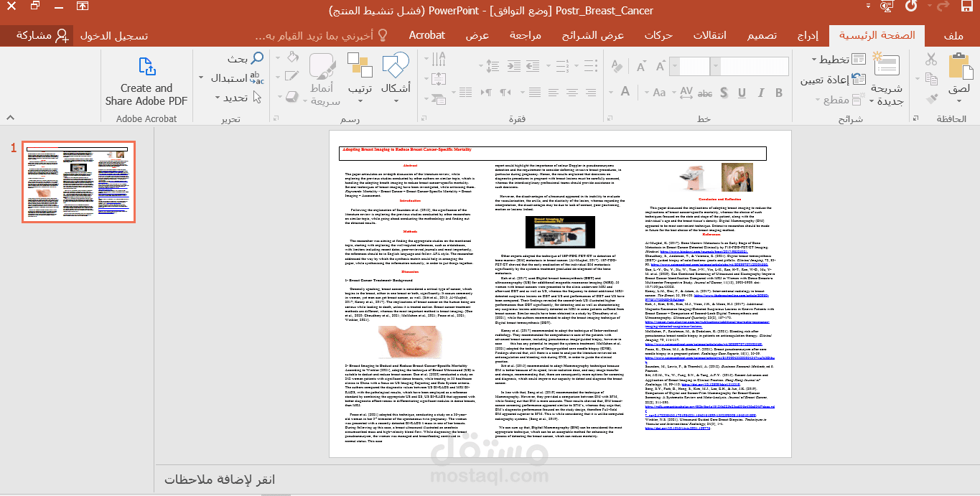This screenshot has height=496, width=980.
Task: Toggle Bullets list button
Action: [x=591, y=65]
